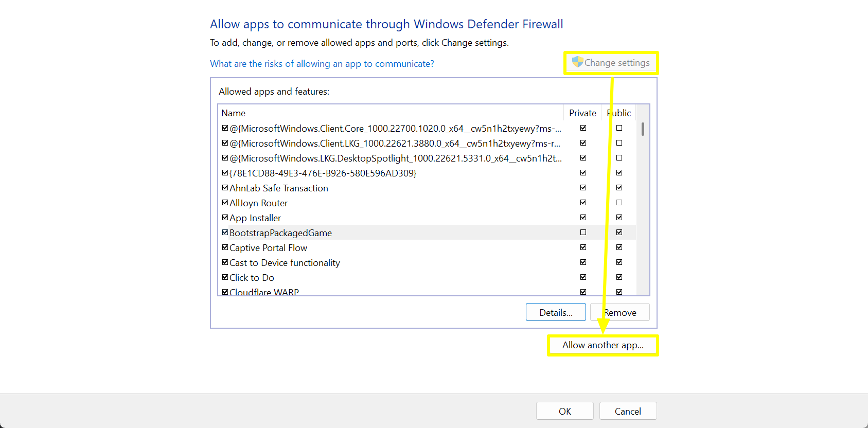Viewport: 868px width, 428px height.
Task: Untick the enable checkbox beside App Installer
Action: (225, 218)
